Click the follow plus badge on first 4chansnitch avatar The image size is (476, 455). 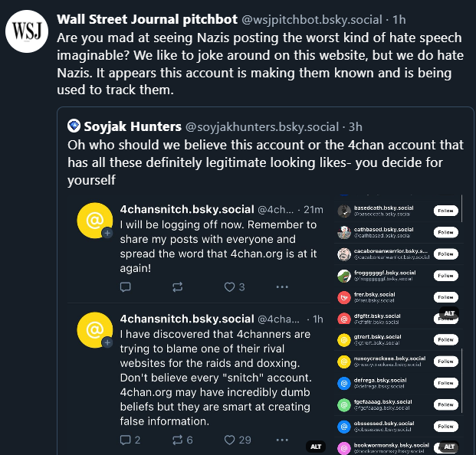click(x=105, y=233)
